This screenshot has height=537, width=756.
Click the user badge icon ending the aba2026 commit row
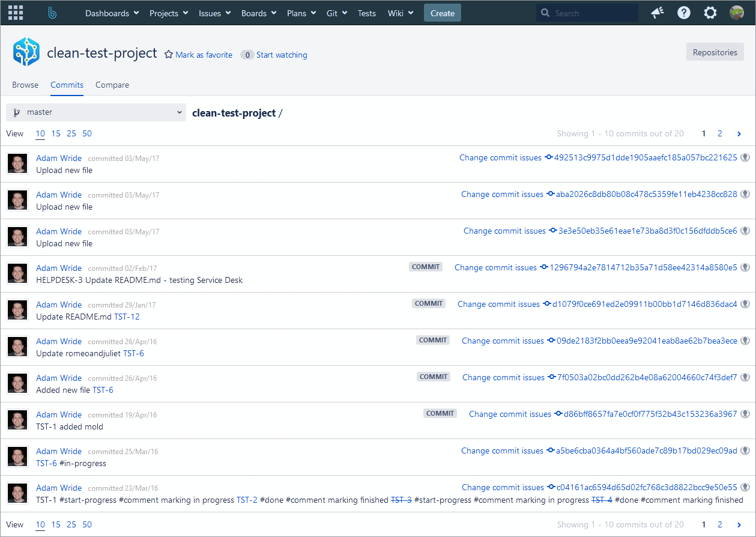(x=745, y=193)
